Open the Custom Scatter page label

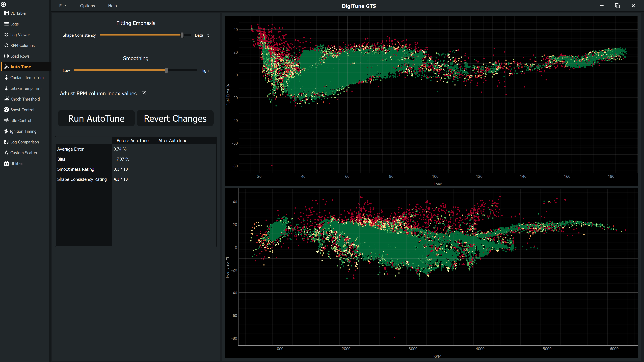click(24, 153)
